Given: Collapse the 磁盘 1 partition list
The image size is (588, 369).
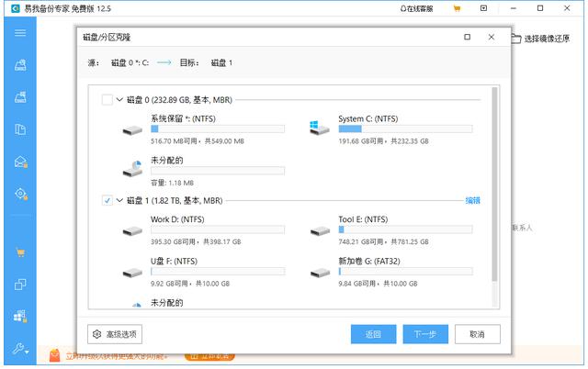Looking at the screenshot, I should tap(119, 200).
